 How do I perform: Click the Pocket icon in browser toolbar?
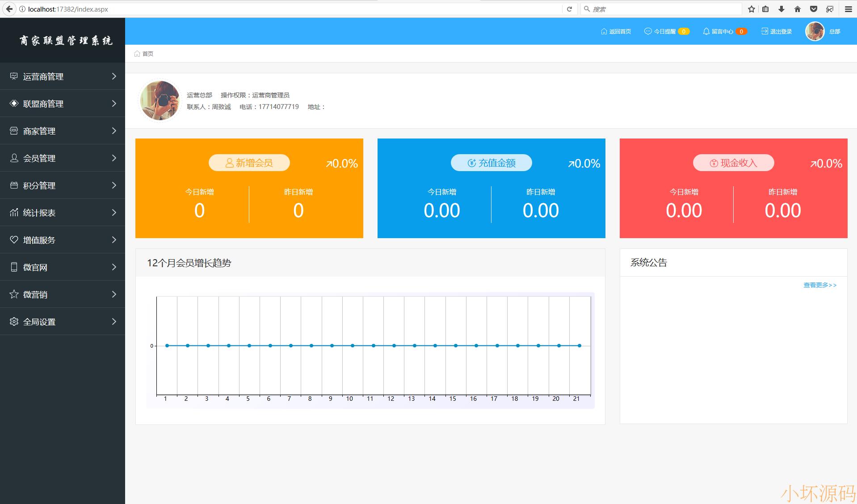point(814,9)
